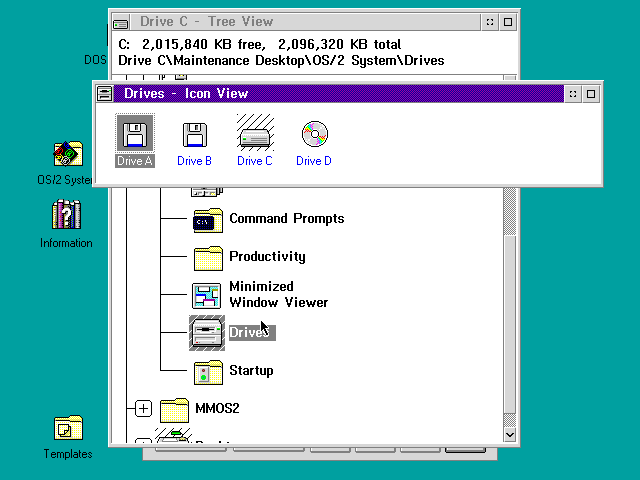Select the Minimized Window Viewer icon
This screenshot has width=640, height=480.
[x=207, y=296]
